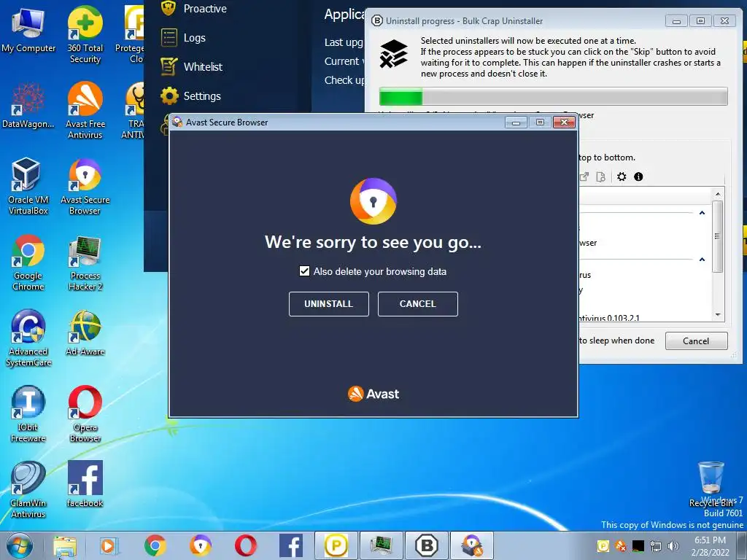Select the Recycle Bin desktop icon
747x560 pixels.
point(711,484)
